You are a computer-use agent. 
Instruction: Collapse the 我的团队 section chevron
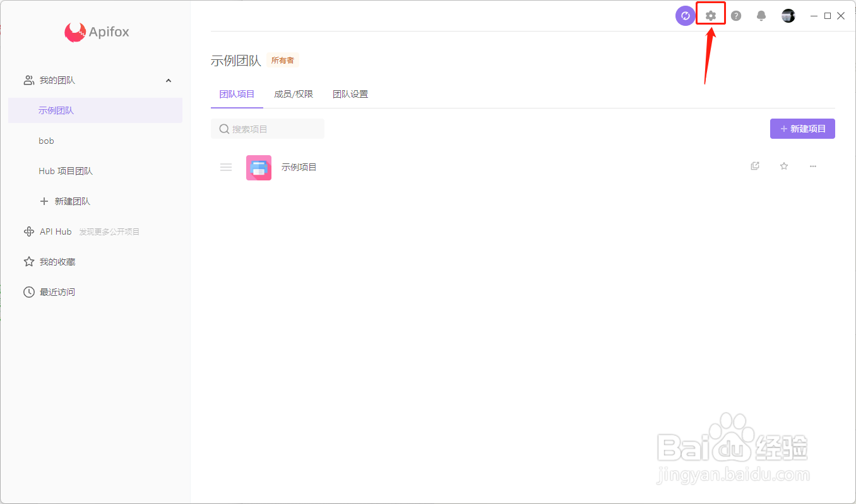[x=168, y=81]
